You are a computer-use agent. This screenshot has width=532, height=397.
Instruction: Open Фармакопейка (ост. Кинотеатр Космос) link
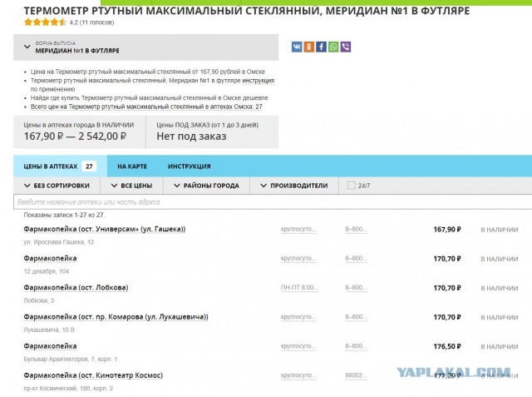point(93,375)
